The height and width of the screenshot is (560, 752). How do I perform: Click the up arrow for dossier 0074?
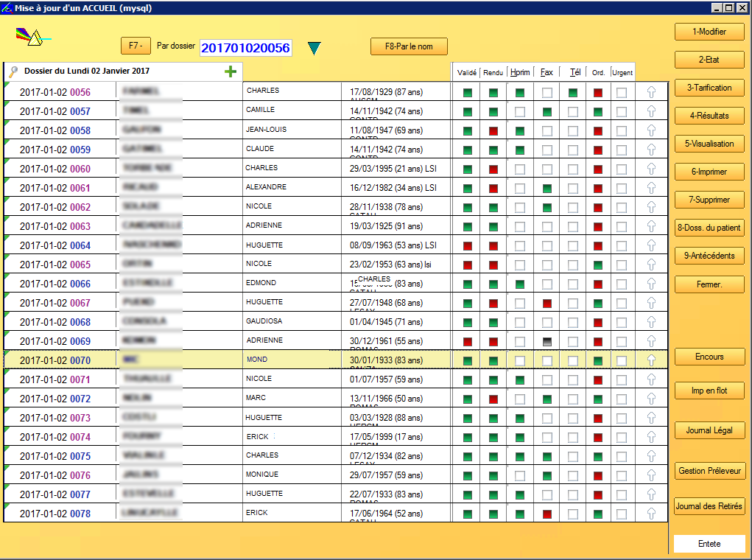(x=651, y=437)
